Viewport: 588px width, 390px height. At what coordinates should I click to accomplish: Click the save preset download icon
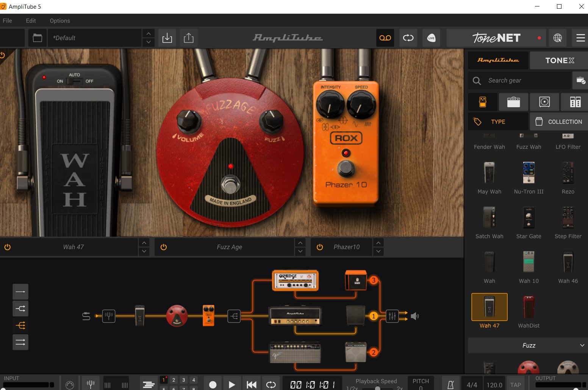(x=167, y=38)
